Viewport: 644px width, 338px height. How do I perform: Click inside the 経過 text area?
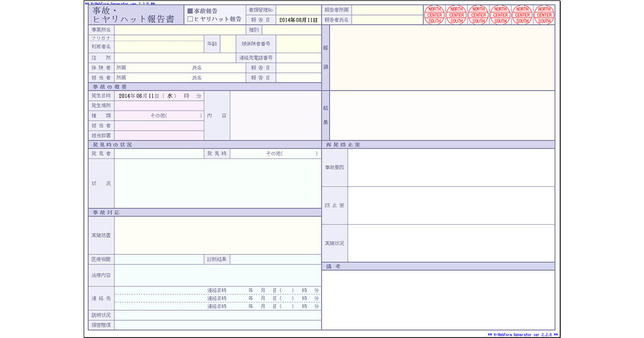click(442, 58)
